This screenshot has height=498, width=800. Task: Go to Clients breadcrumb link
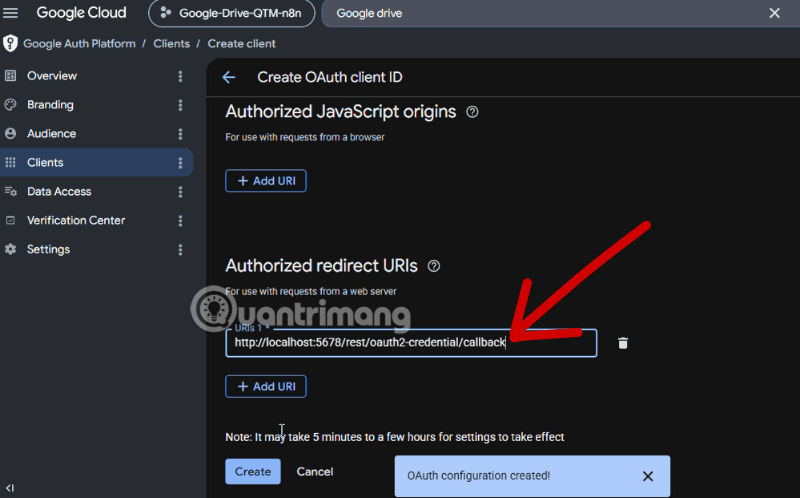171,44
